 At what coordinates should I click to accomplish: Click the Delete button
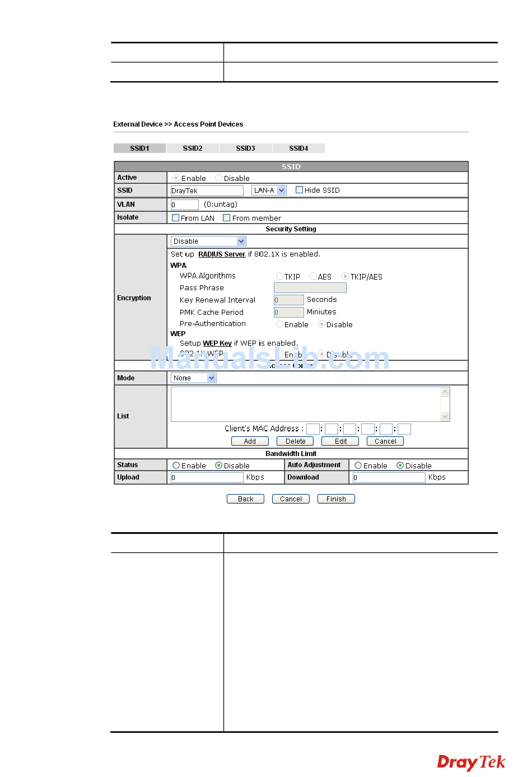[295, 441]
